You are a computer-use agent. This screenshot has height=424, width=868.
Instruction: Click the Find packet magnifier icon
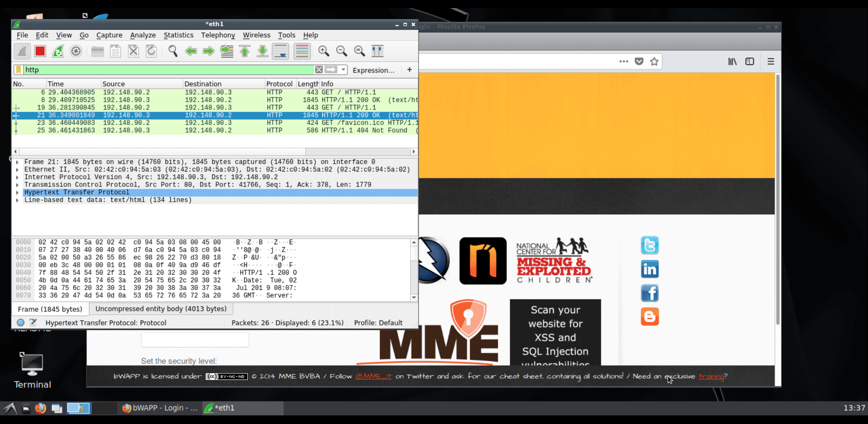173,51
